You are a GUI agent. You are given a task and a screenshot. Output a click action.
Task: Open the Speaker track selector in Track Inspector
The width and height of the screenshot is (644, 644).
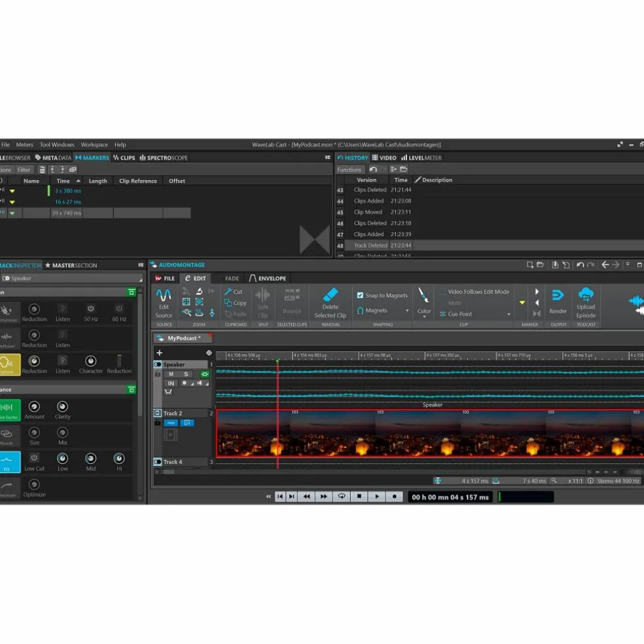click(71, 278)
